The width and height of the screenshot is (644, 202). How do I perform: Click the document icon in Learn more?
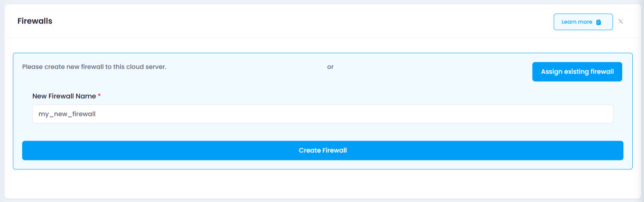pos(598,22)
